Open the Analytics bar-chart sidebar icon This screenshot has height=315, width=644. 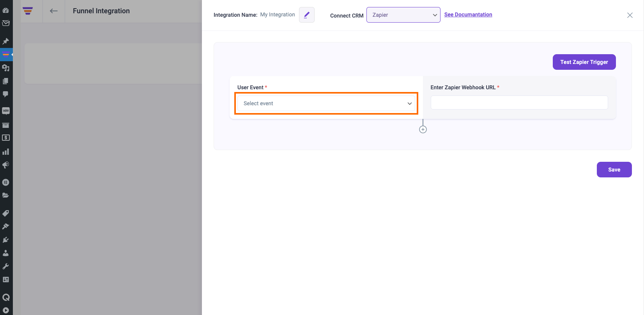point(6,152)
